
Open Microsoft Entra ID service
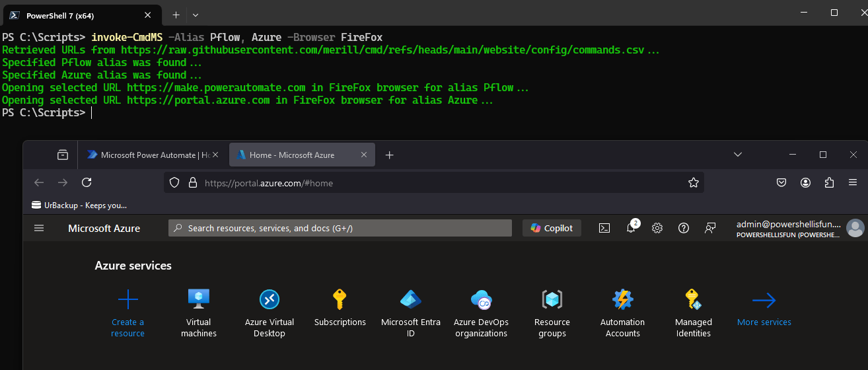(x=411, y=313)
